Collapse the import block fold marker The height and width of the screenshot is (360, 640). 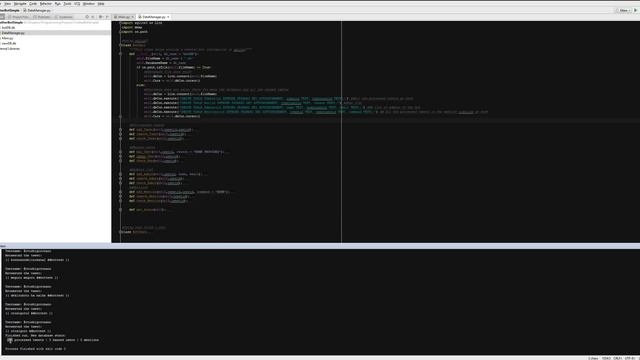coord(120,23)
